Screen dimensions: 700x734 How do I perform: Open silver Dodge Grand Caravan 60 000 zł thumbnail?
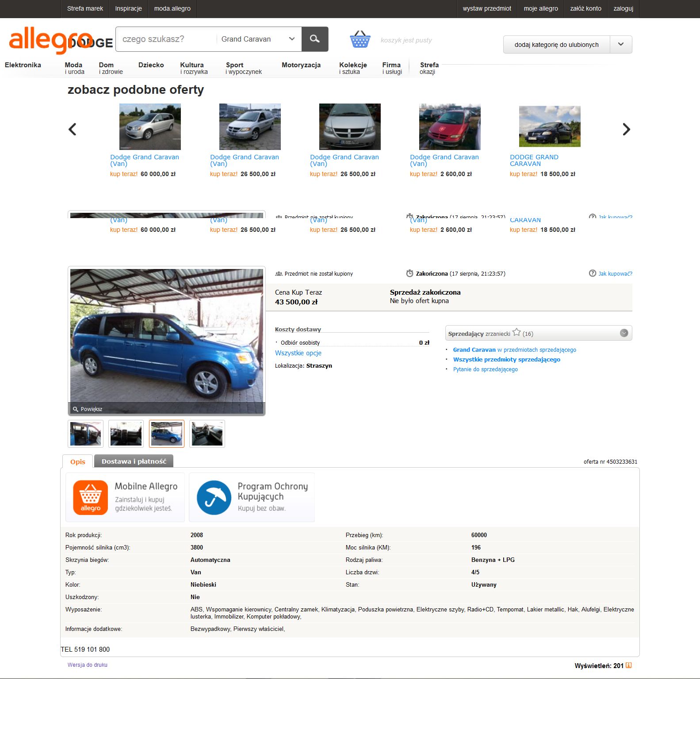tap(150, 127)
